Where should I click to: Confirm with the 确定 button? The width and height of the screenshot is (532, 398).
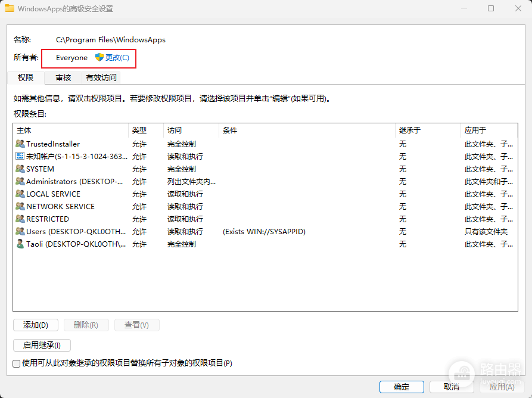click(x=402, y=387)
